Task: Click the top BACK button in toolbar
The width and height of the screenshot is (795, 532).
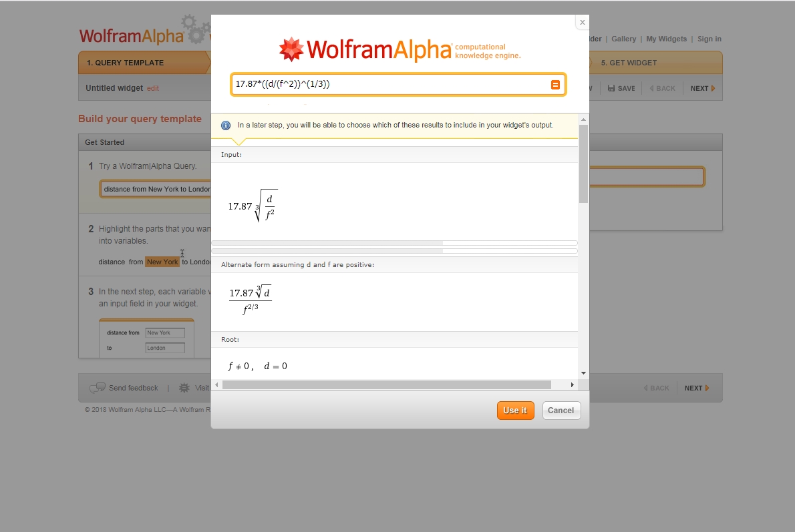Action: coord(662,88)
